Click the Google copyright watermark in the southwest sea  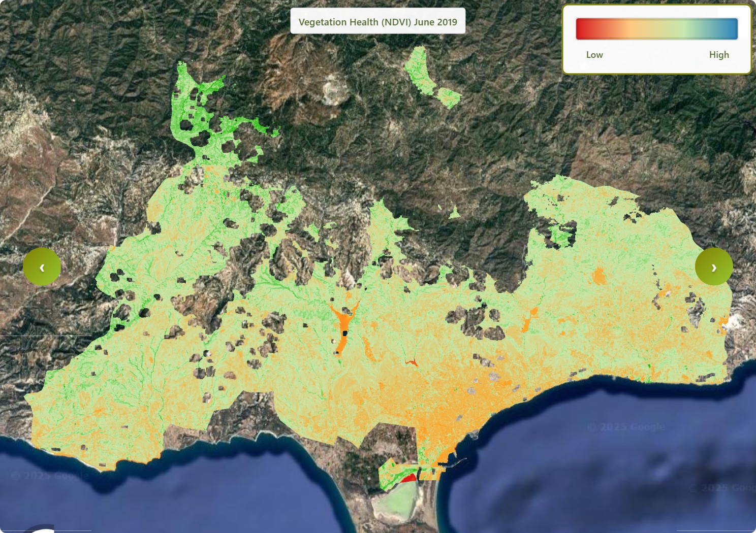(x=50, y=476)
